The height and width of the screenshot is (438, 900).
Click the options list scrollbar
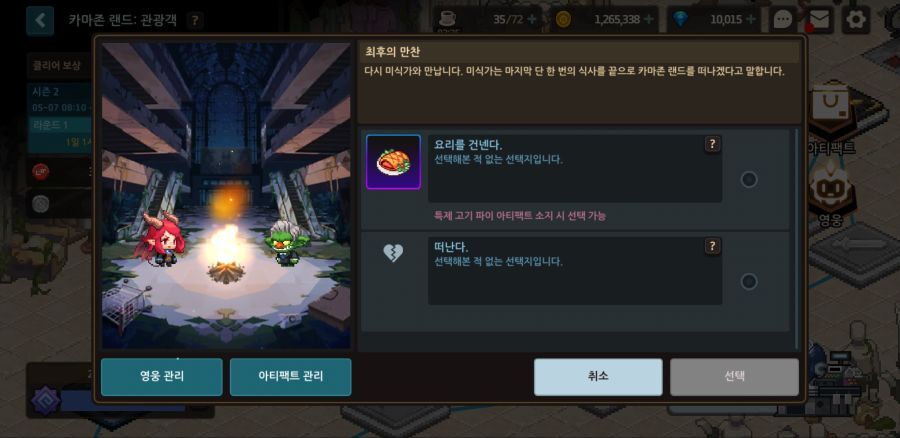(x=796, y=239)
